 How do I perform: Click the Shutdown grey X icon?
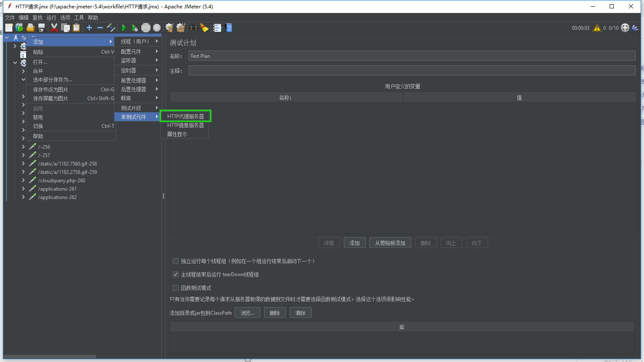pos(157,28)
